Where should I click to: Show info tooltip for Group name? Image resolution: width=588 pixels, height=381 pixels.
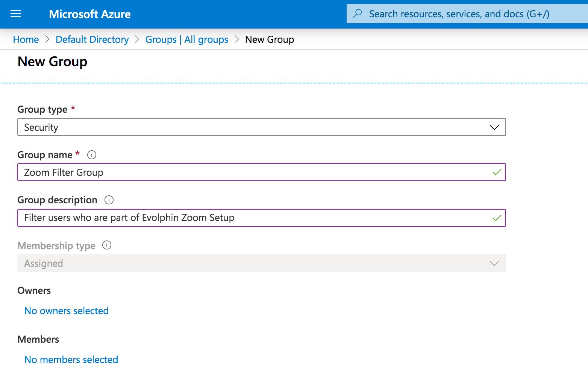[x=92, y=155]
